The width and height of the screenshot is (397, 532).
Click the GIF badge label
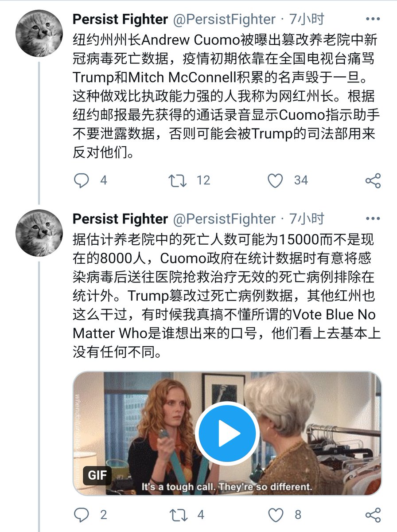click(97, 475)
